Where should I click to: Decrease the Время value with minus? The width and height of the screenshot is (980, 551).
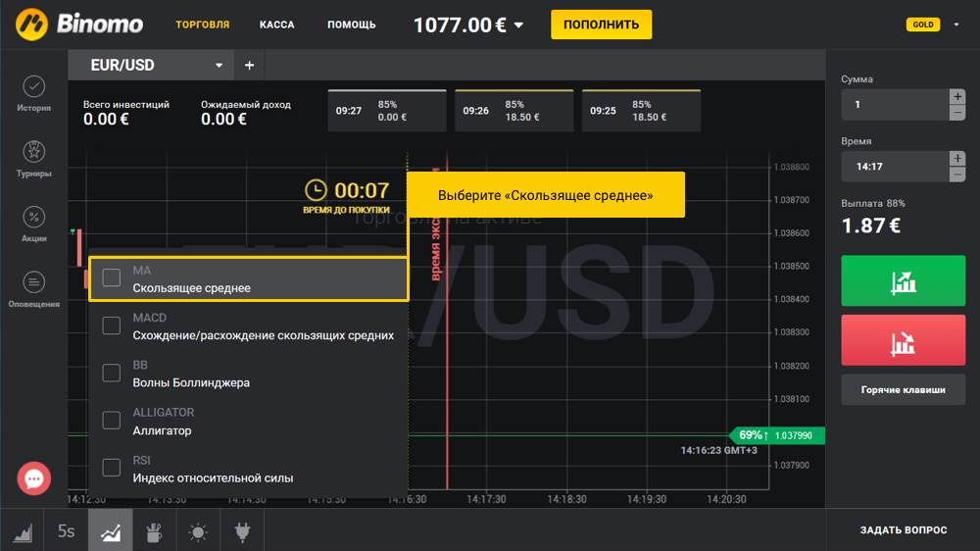click(x=957, y=175)
